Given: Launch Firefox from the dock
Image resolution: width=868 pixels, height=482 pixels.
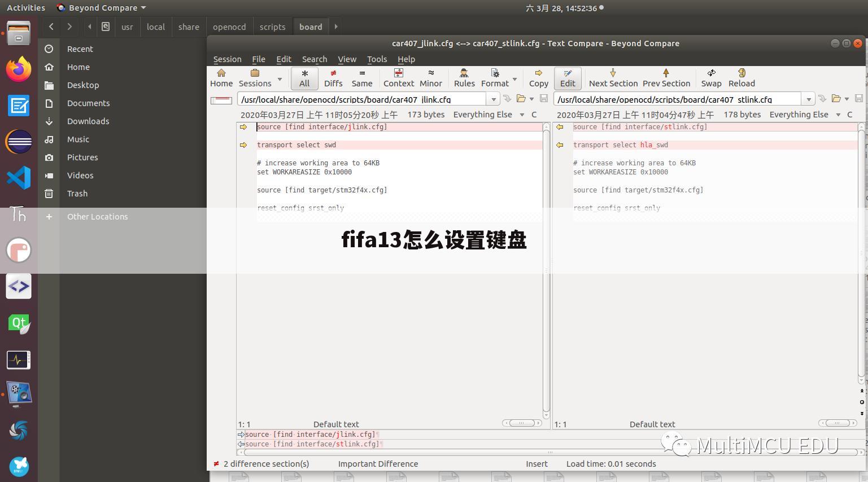Looking at the screenshot, I should point(19,69).
